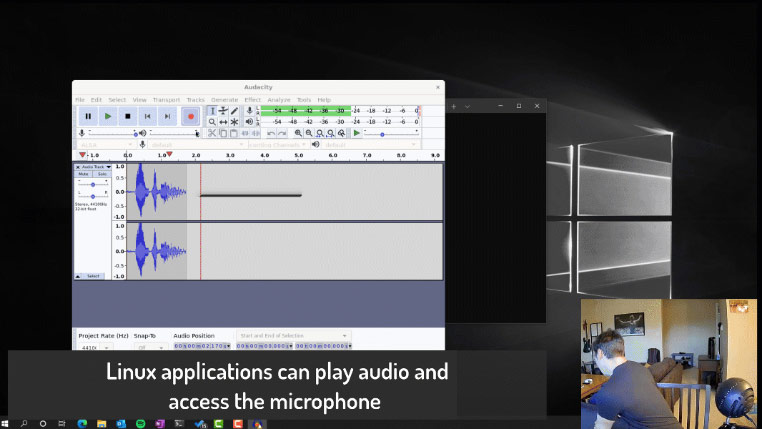Click the red Record button
Viewport: 762px width, 429px height.
190,117
